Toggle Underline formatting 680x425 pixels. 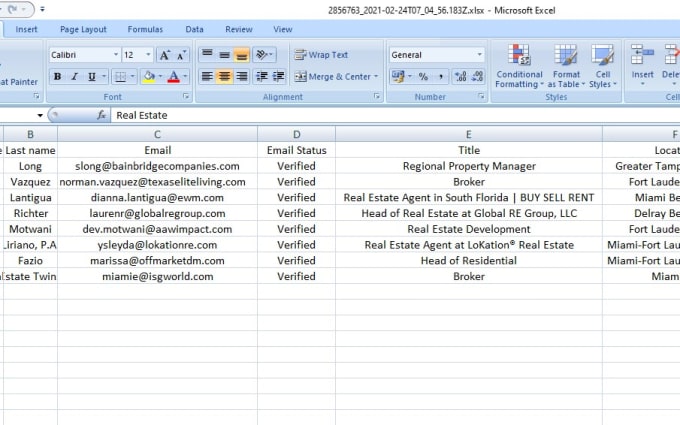point(92,77)
